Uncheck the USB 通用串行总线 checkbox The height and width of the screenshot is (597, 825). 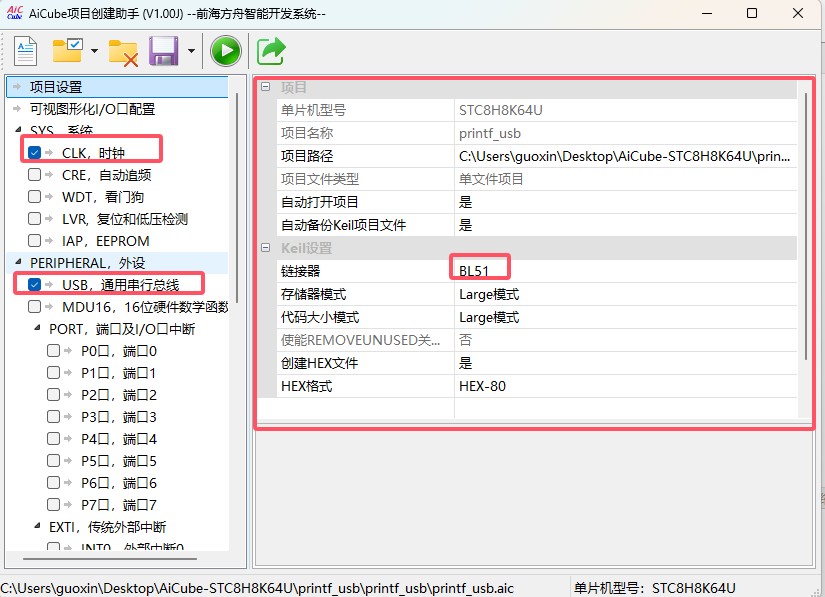tap(34, 285)
